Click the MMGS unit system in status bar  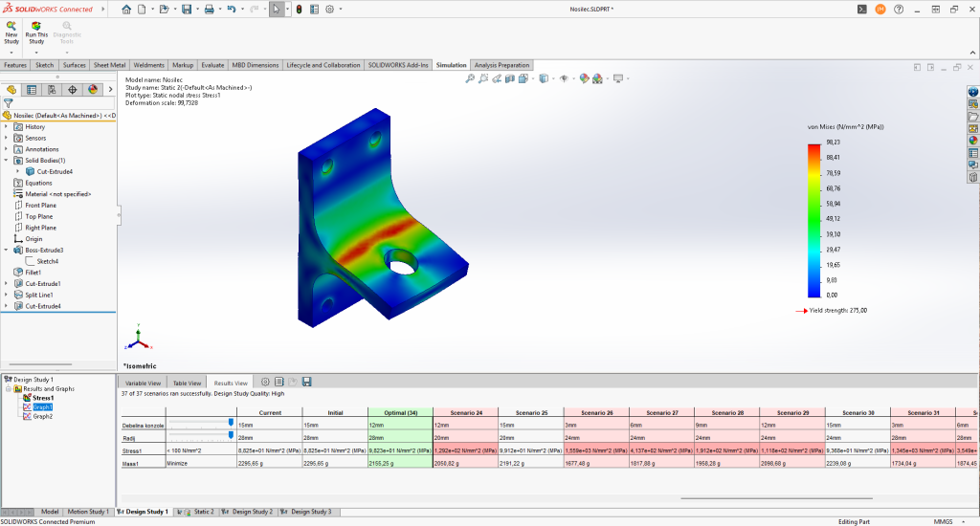[x=943, y=521]
